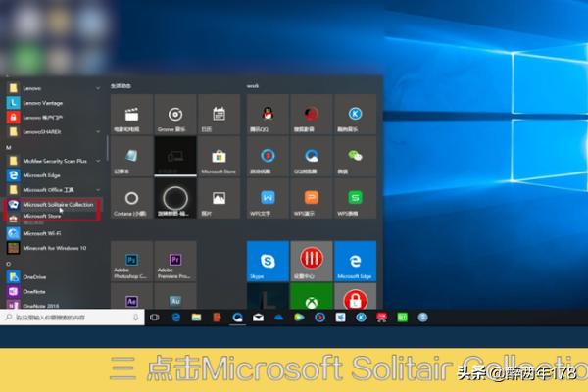This screenshot has height=392, width=588.
Task: Open the Lenovo account red lock entry
Action: 53,118
